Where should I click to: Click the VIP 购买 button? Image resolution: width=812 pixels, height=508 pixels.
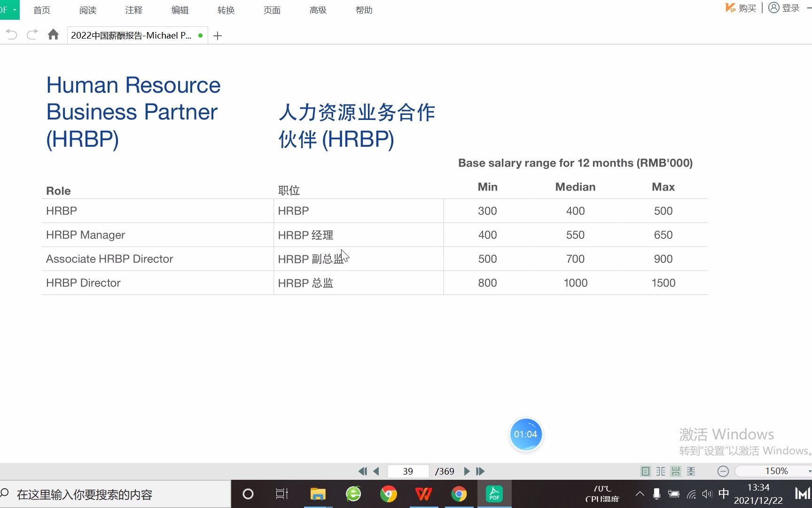click(741, 8)
